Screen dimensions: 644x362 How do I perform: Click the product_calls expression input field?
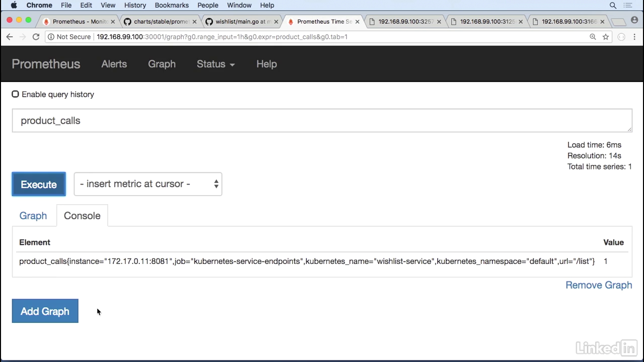(322, 121)
